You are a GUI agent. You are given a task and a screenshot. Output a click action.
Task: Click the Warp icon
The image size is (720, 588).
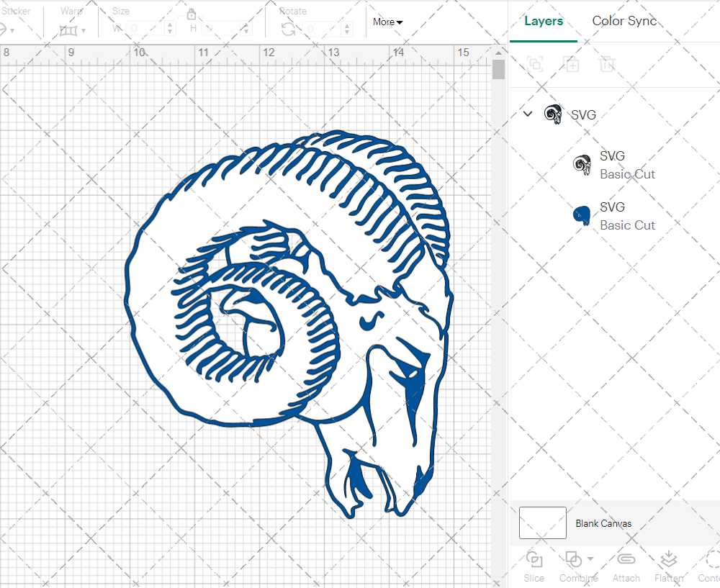coord(68,31)
